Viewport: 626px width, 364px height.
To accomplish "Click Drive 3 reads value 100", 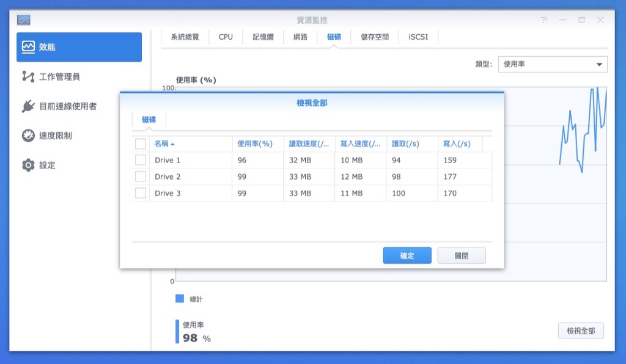I will (x=399, y=194).
